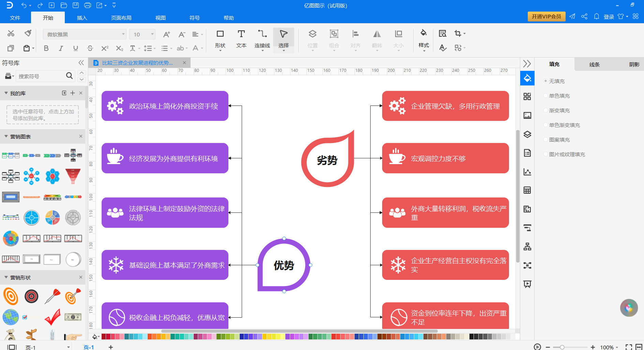The width and height of the screenshot is (644, 350).
Task: Click the 开通VIP会员 button
Action: (x=546, y=16)
